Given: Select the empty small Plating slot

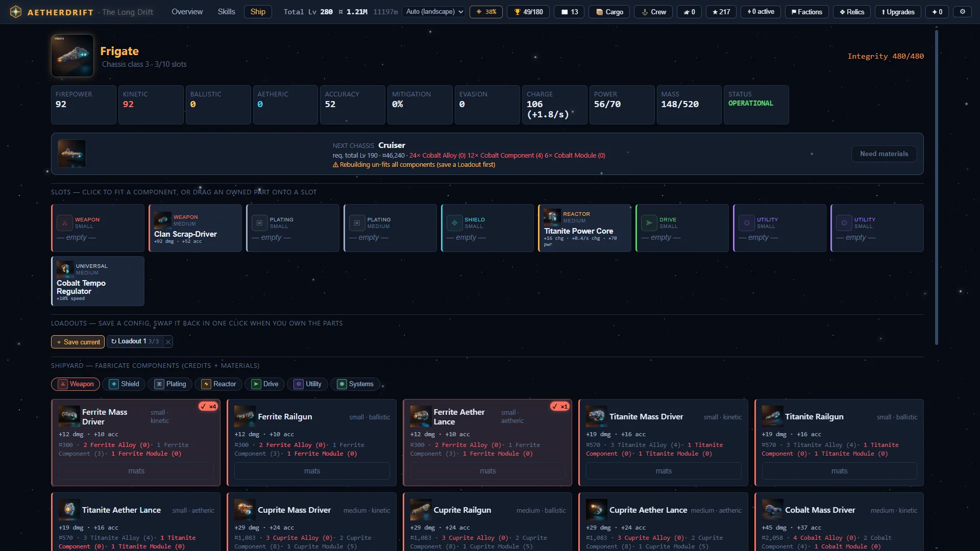Looking at the screenshot, I should coord(292,228).
